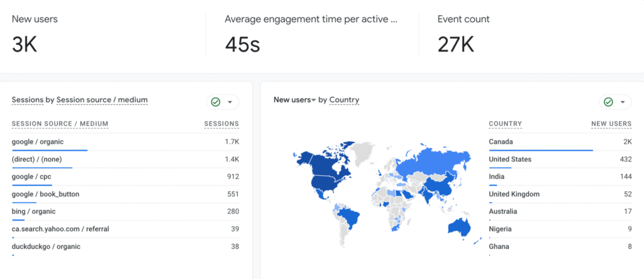Click green checkmark in Sessions card
This screenshot has width=644, height=279.
[216, 102]
